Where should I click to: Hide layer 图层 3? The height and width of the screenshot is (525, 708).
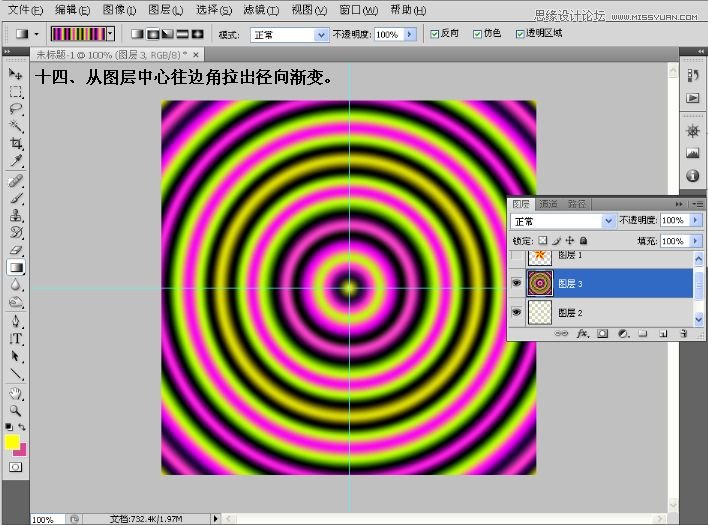(516, 283)
